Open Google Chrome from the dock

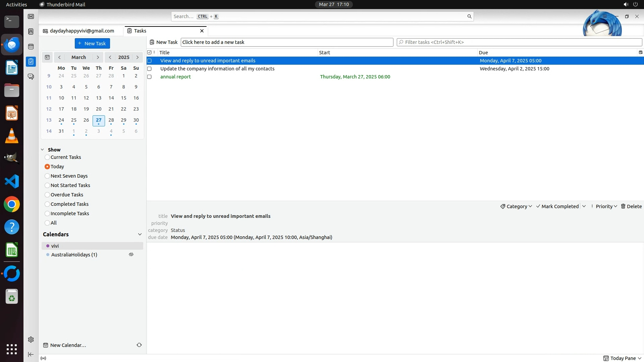[x=12, y=204]
